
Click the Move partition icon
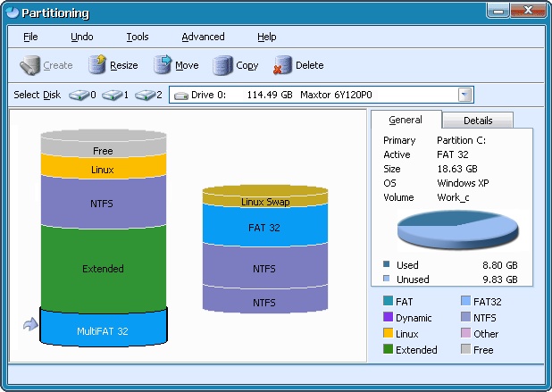pyautogui.click(x=163, y=65)
